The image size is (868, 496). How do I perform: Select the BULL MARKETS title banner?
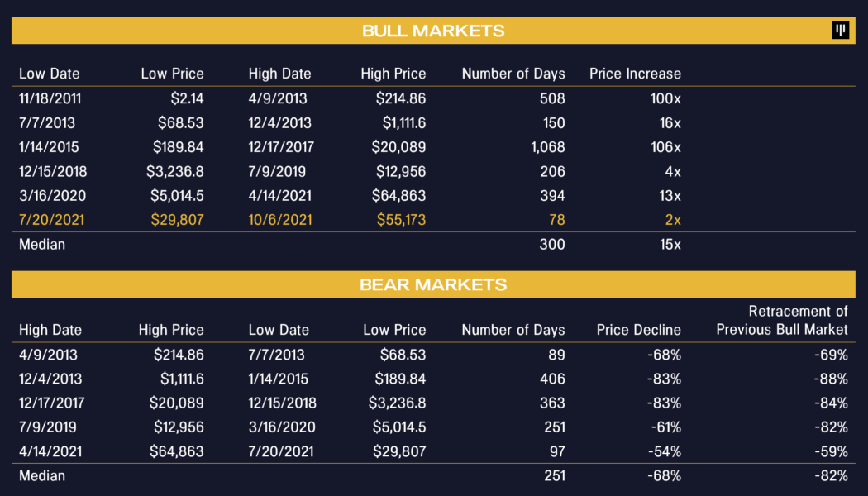[433, 31]
